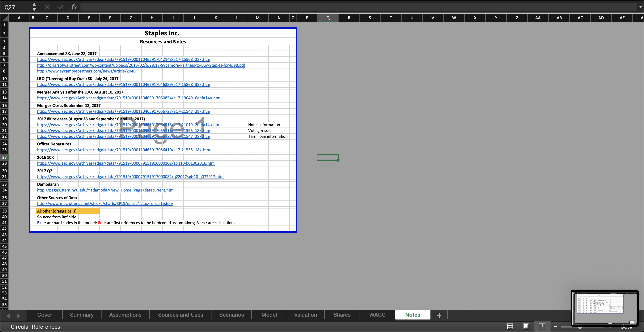Click the 'Announcement 8K, June 28, 2017' cell
Image resolution: width=644 pixels, height=332 pixels.
point(67,53)
